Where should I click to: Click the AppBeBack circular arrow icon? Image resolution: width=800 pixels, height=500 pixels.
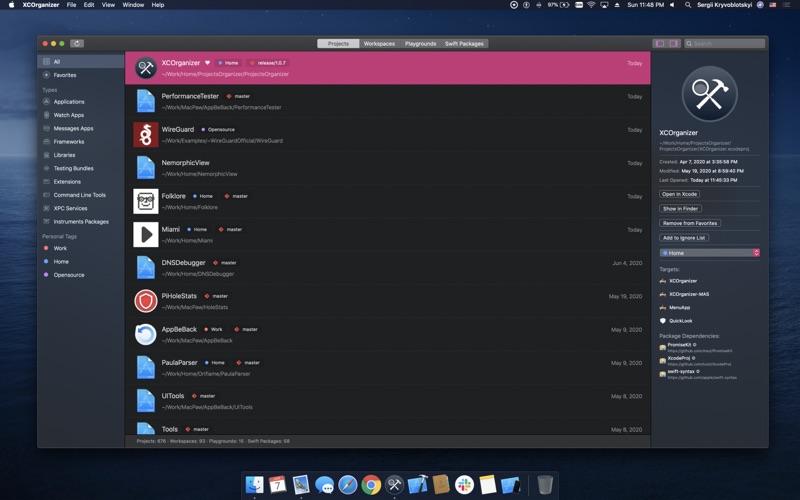coord(145,334)
